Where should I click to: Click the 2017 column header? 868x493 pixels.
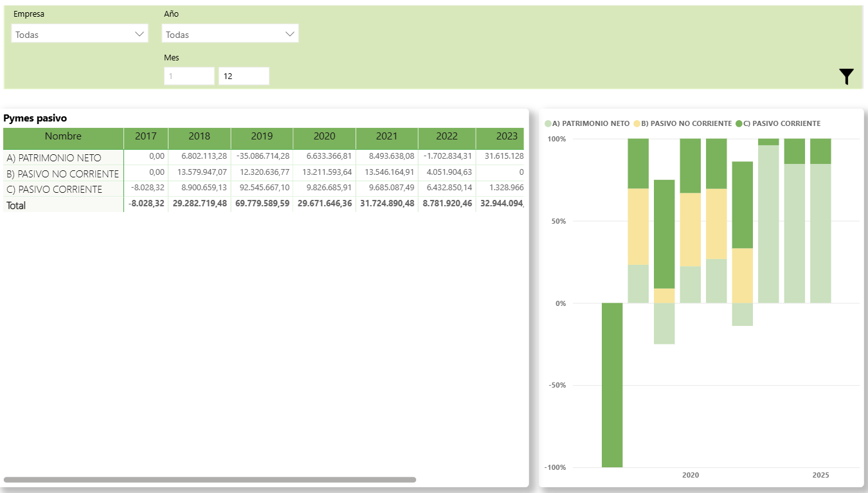[x=146, y=136]
